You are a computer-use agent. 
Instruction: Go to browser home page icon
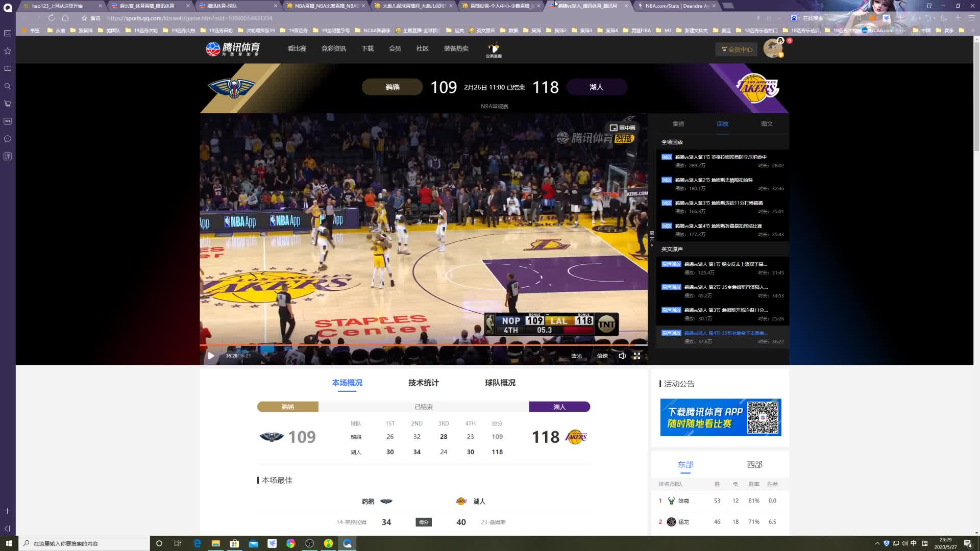pos(65,18)
